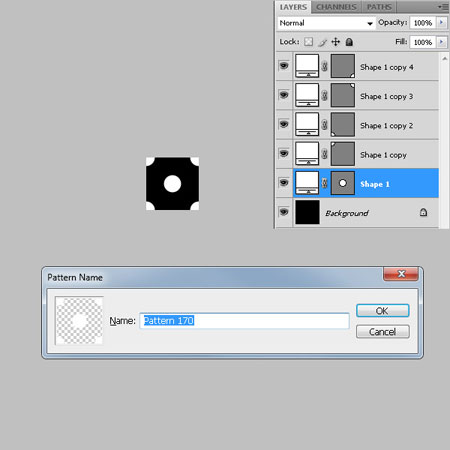Switch to the Channels tab
This screenshot has width=450, height=450.
(x=336, y=7)
